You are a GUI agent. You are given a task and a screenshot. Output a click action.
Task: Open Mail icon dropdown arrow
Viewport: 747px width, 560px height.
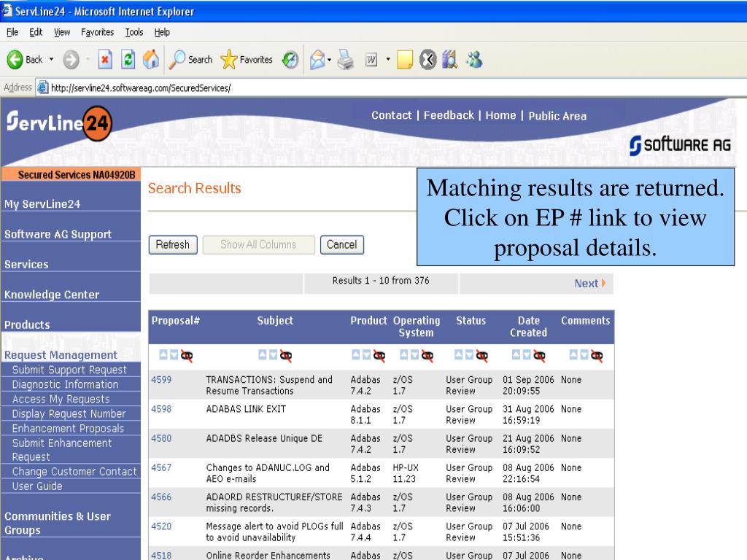point(329,60)
